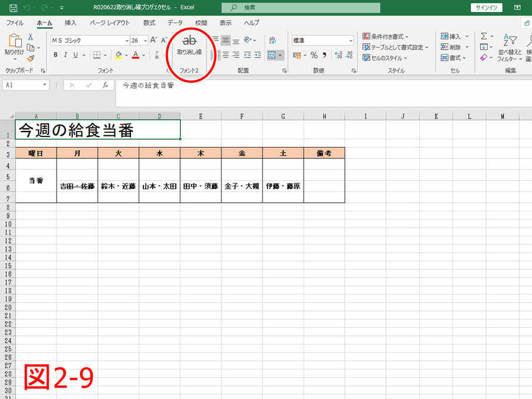
Task: Open ribbon display options button
Action: [518, 7]
